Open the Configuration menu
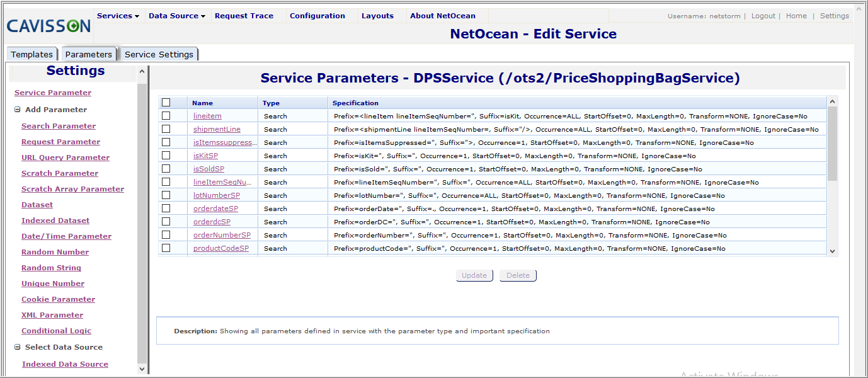The image size is (868, 378). (317, 16)
